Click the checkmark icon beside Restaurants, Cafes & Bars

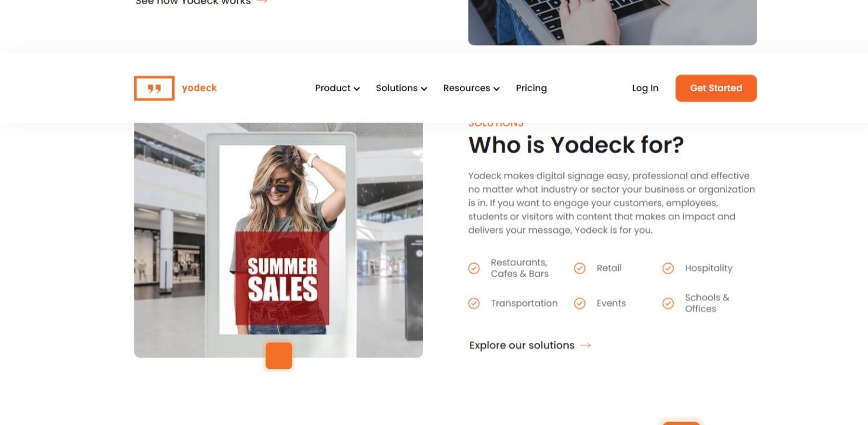coord(474,268)
